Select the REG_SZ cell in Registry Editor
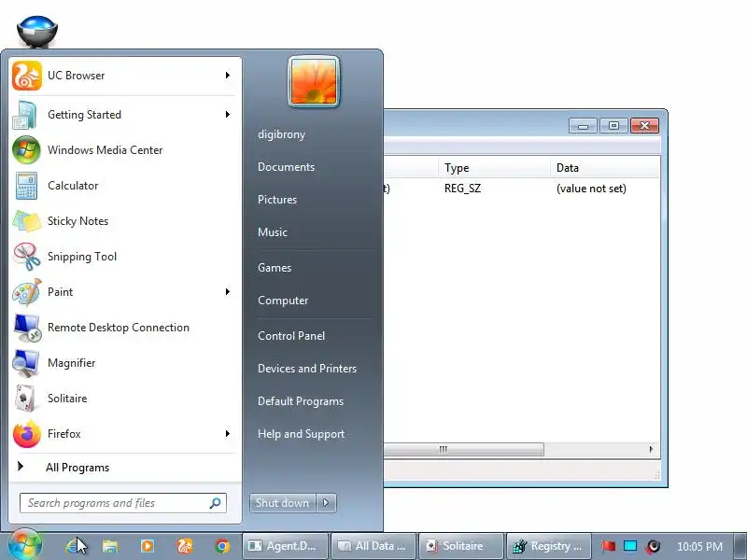 pos(462,189)
